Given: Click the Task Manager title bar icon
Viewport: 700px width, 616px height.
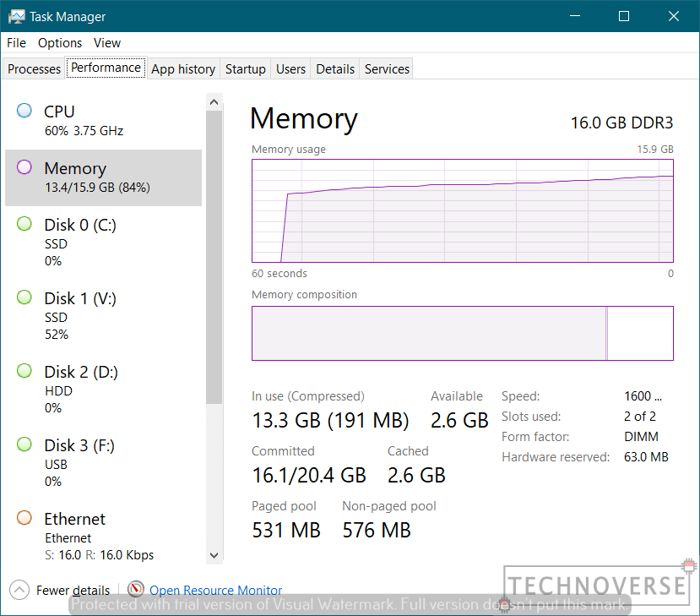Looking at the screenshot, I should click(17, 16).
